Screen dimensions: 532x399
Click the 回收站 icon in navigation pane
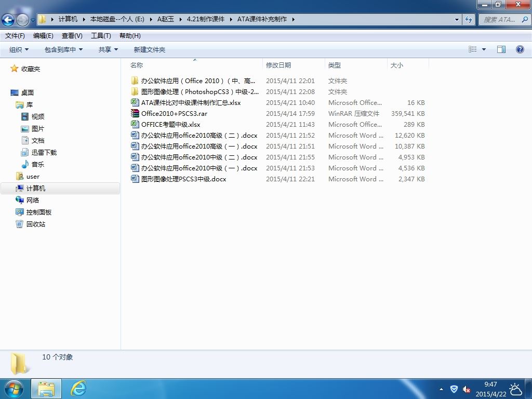20,224
